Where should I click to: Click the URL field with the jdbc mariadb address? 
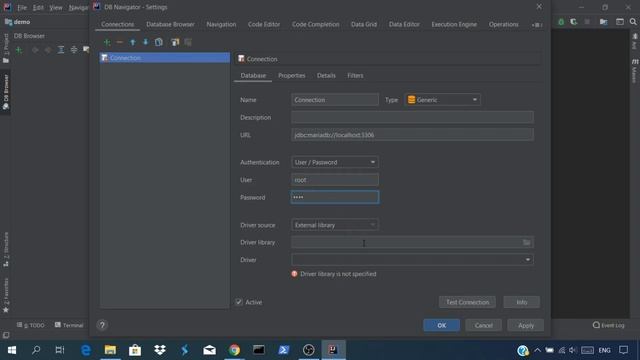click(412, 135)
